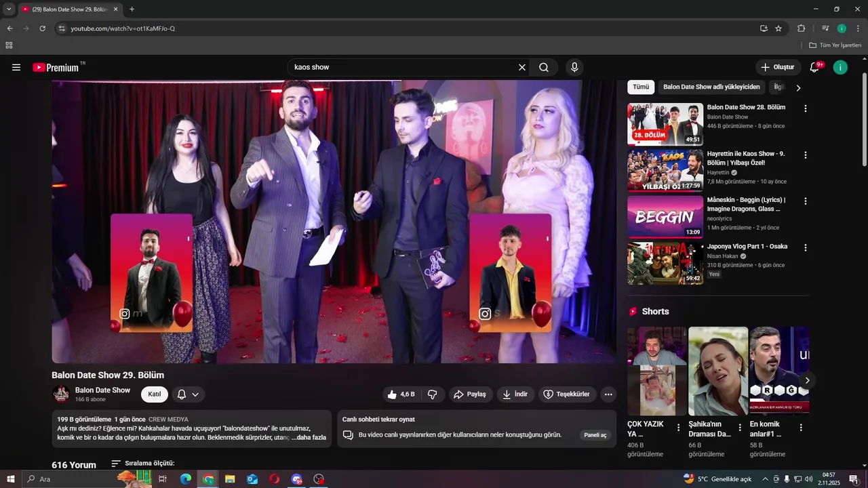Open options for ÇOK YAZIK YA short
The width and height of the screenshot is (868, 488).
tap(678, 428)
